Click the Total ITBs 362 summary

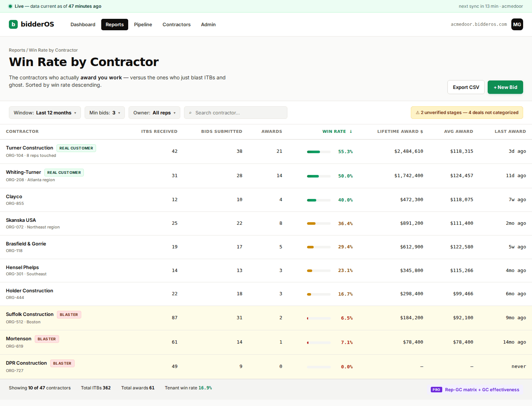tap(96, 388)
